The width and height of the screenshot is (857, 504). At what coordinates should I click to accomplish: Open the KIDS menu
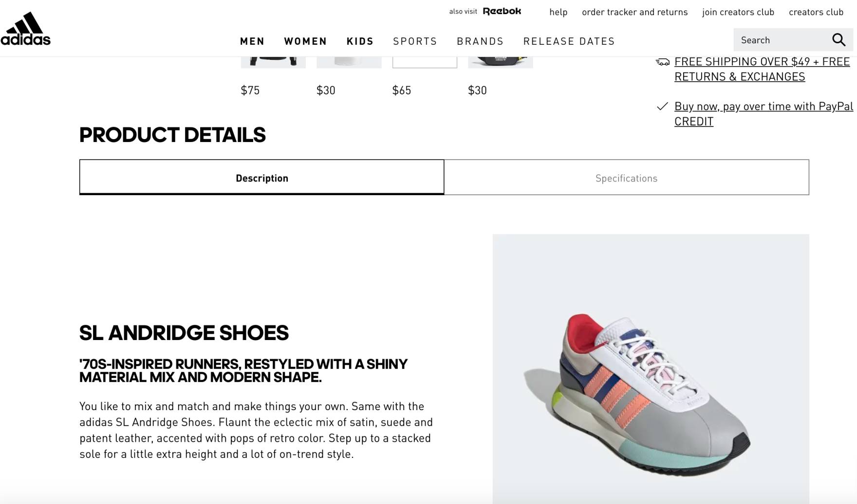pyautogui.click(x=360, y=41)
